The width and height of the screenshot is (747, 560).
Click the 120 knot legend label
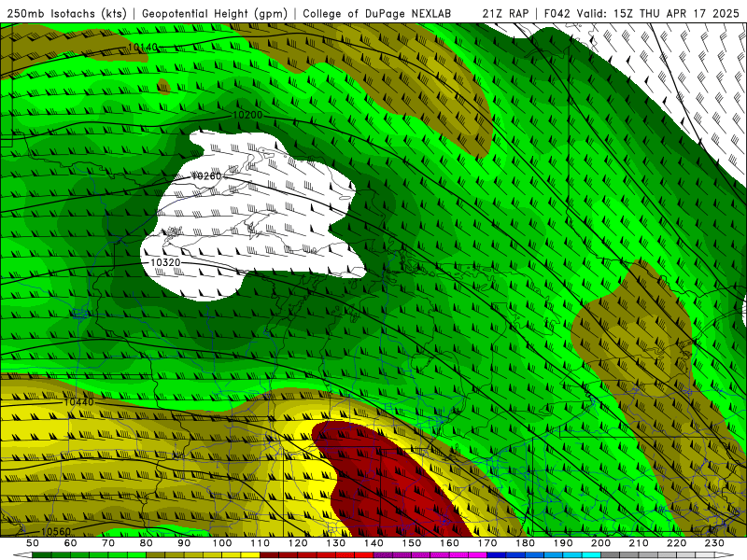[x=298, y=543]
